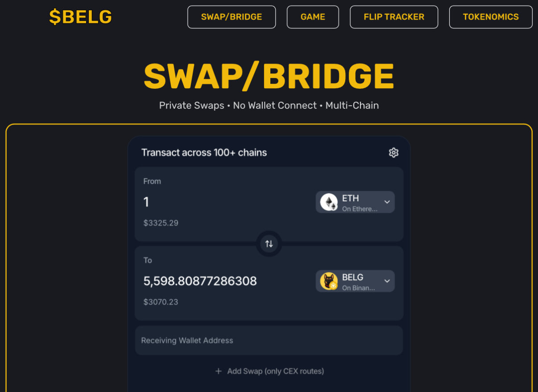The height and width of the screenshot is (392, 538).
Task: Select the Ethereum diamond icon
Action: point(330,202)
